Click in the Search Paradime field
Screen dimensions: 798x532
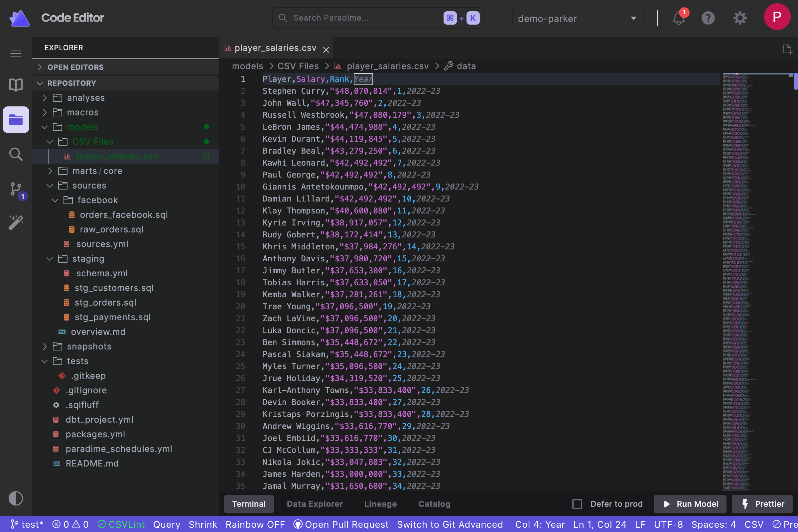point(378,18)
